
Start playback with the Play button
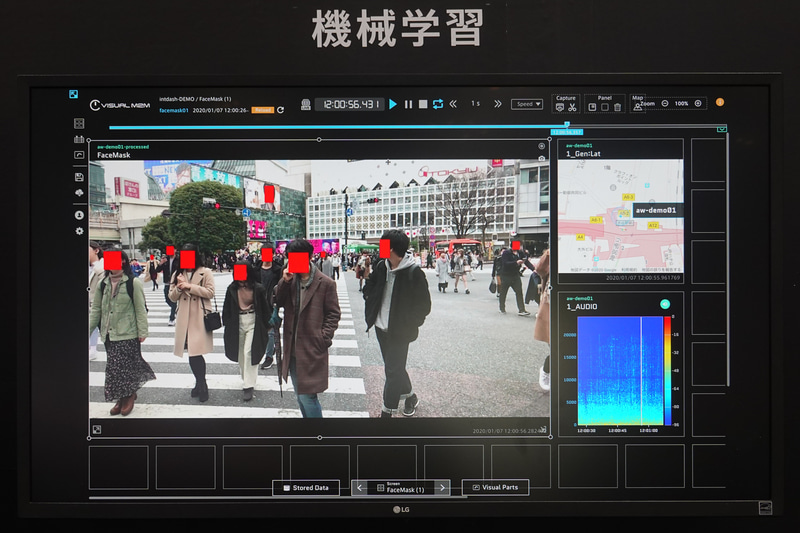click(x=393, y=104)
